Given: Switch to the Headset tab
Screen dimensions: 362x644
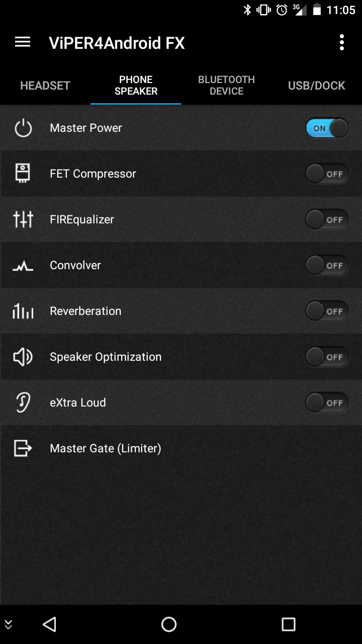Looking at the screenshot, I should point(45,86).
